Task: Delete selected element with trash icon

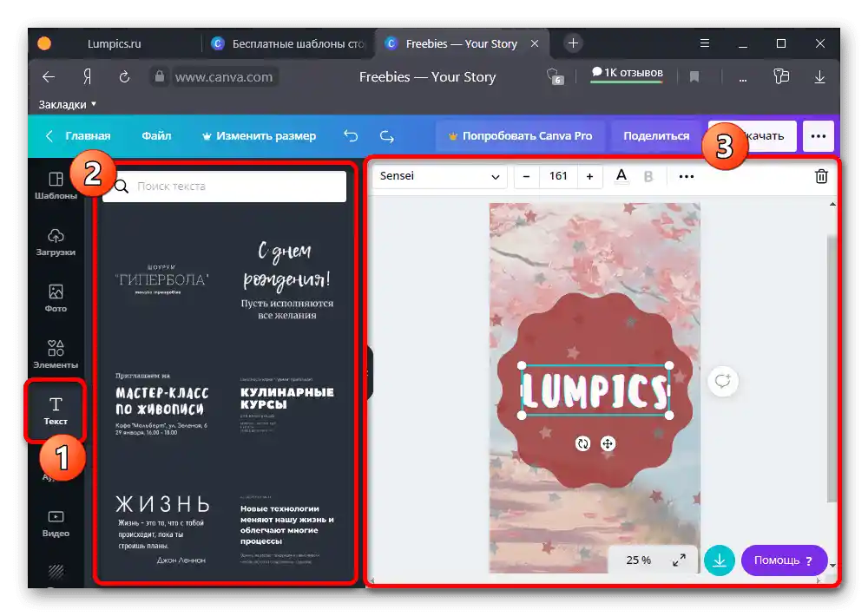Action: tap(821, 176)
